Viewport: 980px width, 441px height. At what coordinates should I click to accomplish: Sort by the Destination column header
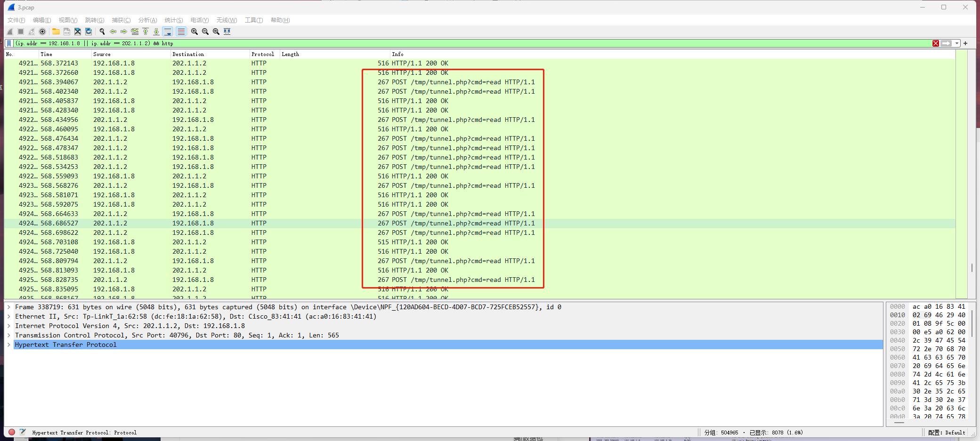[210, 54]
